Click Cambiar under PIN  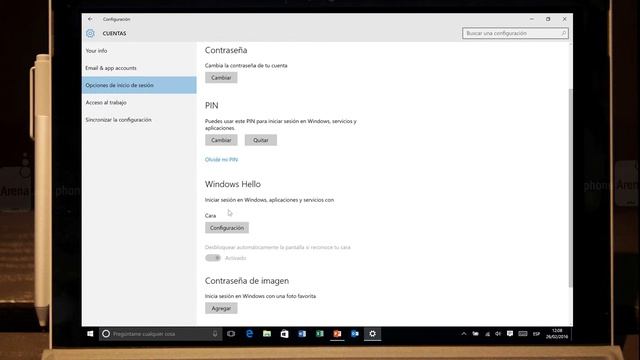[221, 140]
